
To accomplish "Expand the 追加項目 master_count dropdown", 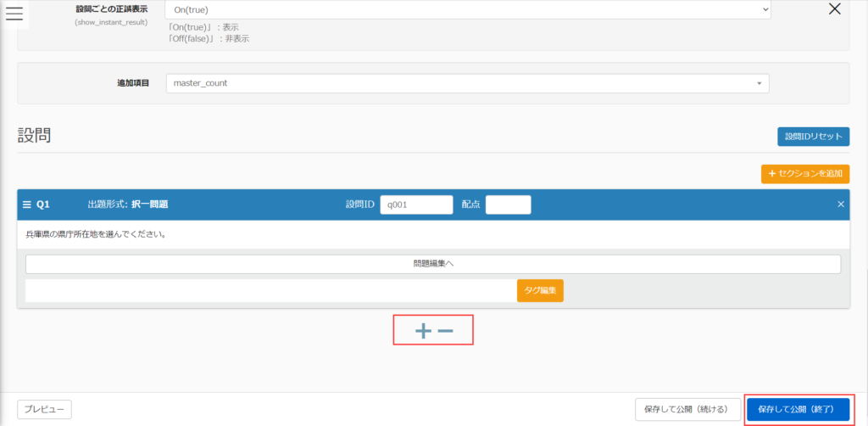I will pyautogui.click(x=467, y=83).
